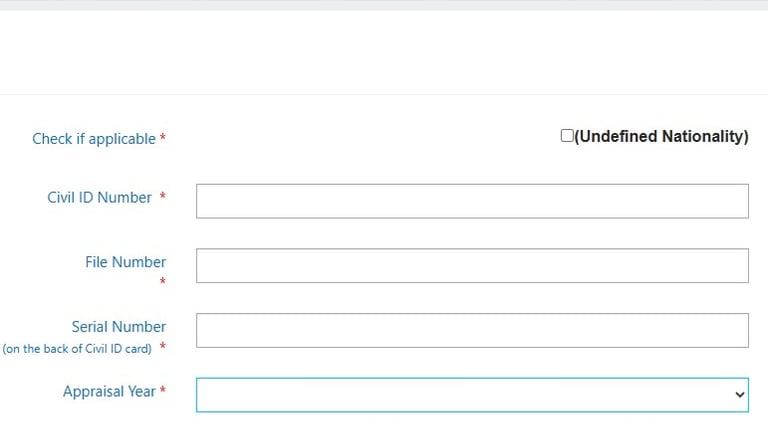Click red asterisk beside the Civil ID card hint
Image resolution: width=768 pixels, height=434 pixels.
point(163,346)
